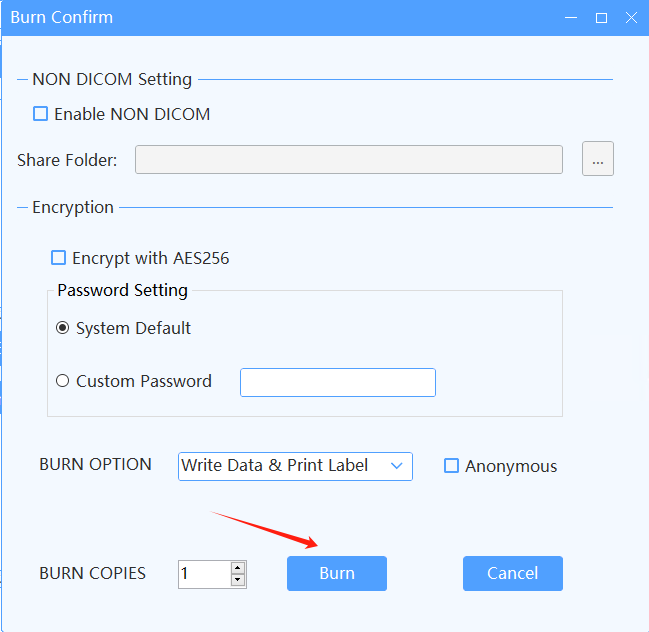This screenshot has height=632, width=649.
Task: Increase burn copies with the up arrow
Action: click(237, 568)
